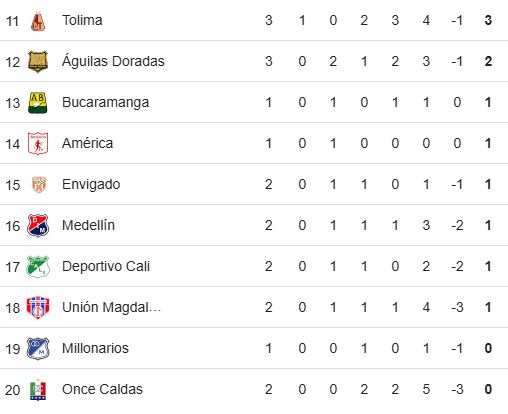Click the Tolima team crest
This screenshot has width=508, height=414.
(x=38, y=21)
